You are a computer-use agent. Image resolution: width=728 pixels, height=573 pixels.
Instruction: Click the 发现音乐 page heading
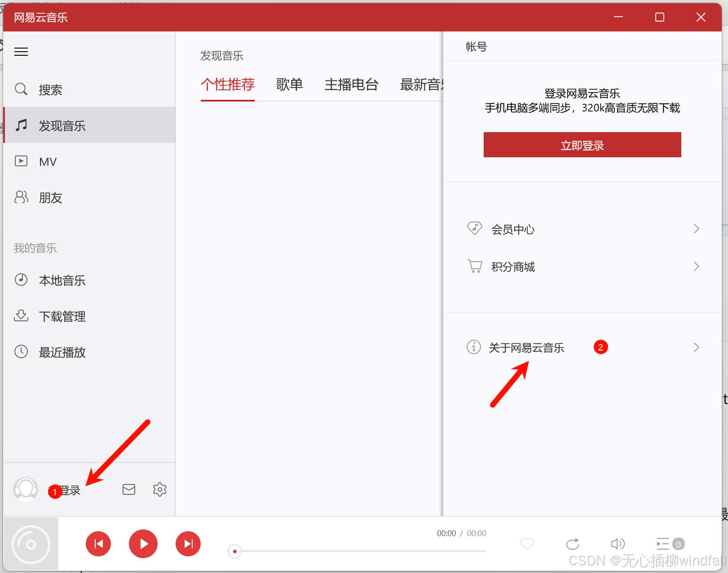click(x=222, y=56)
